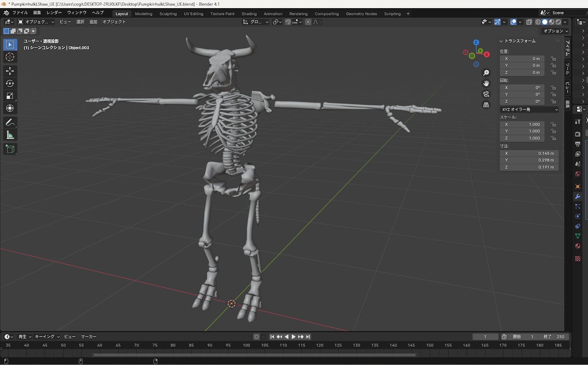588x365 pixels.
Task: Open the Edit menu
Action: pyautogui.click(x=37, y=13)
